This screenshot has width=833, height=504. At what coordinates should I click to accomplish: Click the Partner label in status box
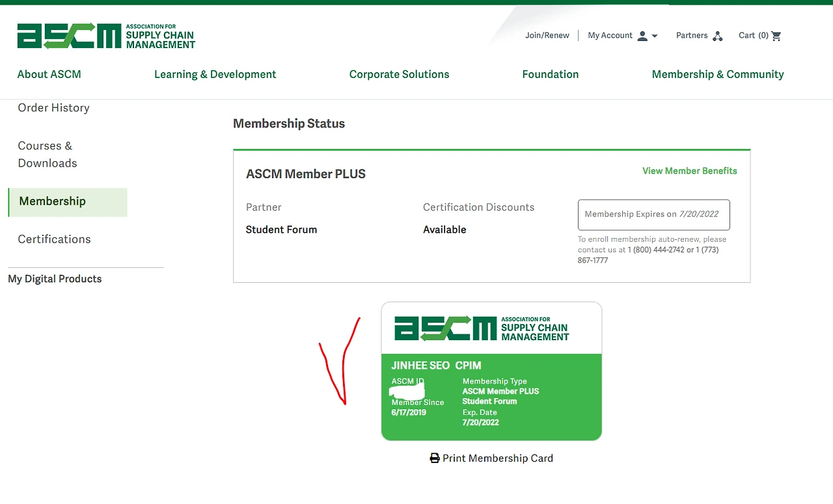click(264, 207)
